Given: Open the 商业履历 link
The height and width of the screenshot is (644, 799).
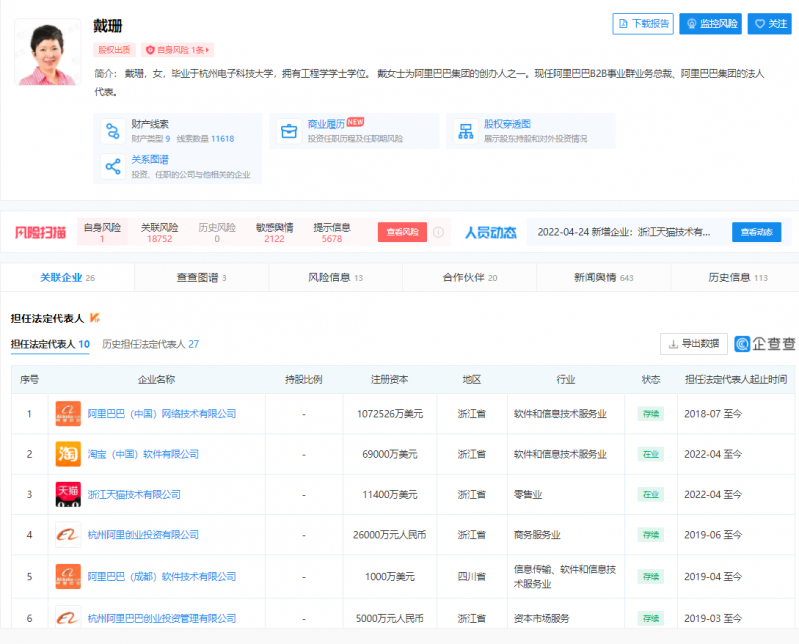Looking at the screenshot, I should pos(326,124).
